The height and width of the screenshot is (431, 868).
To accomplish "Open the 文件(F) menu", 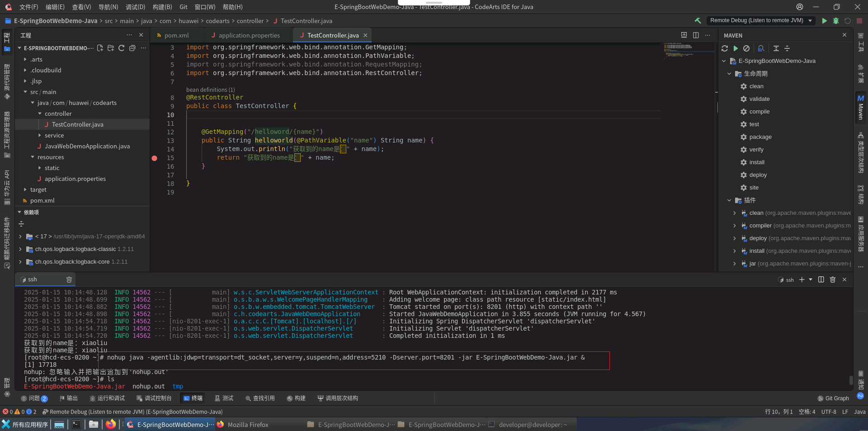I will point(29,7).
